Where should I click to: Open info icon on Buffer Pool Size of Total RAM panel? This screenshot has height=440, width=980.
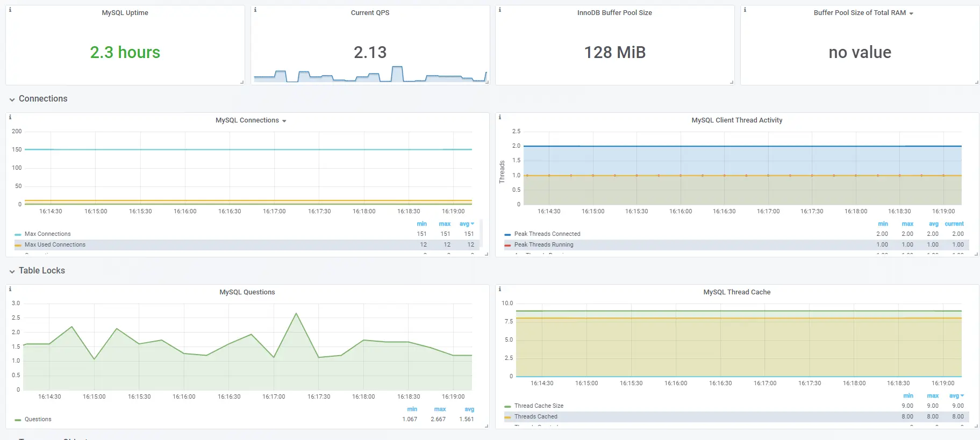click(x=745, y=10)
